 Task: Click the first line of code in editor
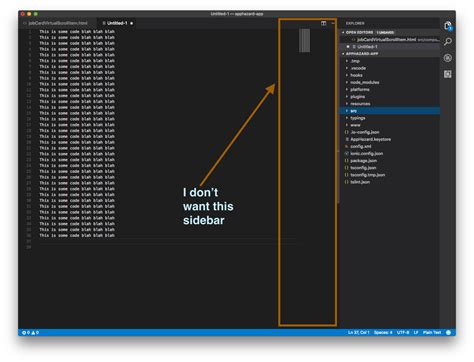click(x=77, y=32)
